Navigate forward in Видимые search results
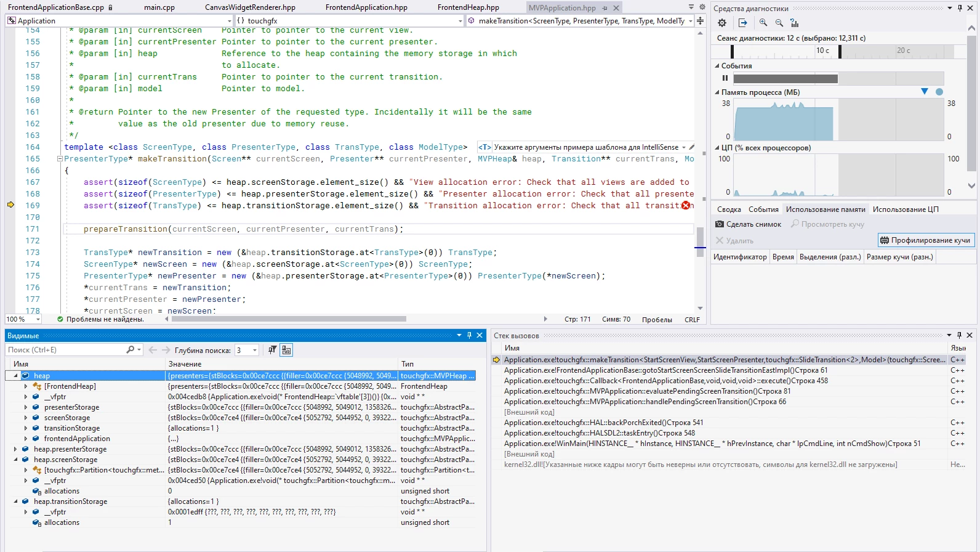The width and height of the screenshot is (980, 552). point(166,350)
